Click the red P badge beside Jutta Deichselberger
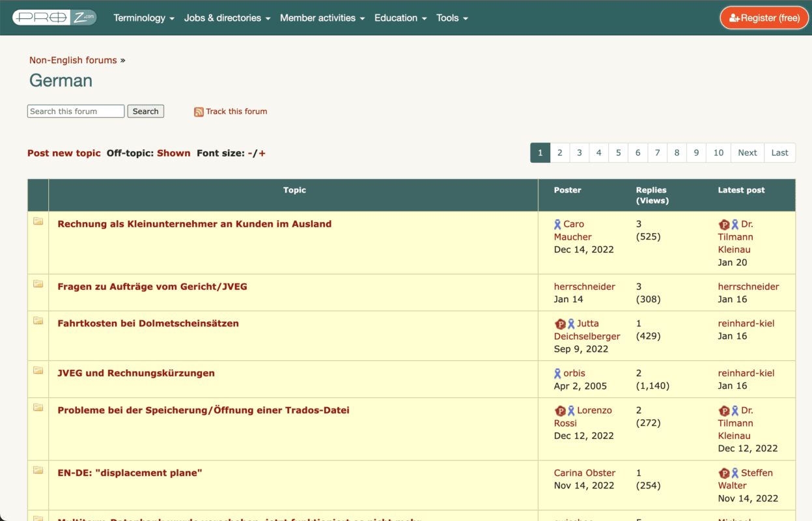 [x=560, y=324]
